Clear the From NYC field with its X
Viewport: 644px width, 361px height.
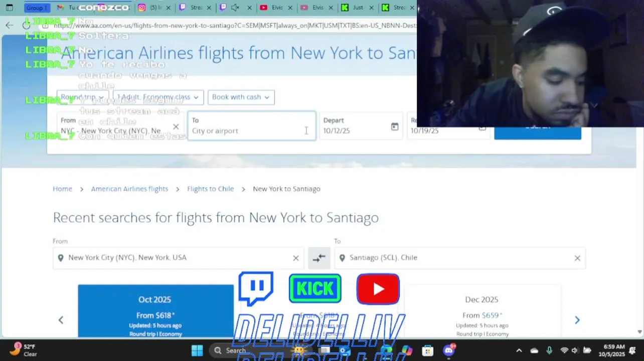[x=176, y=127]
